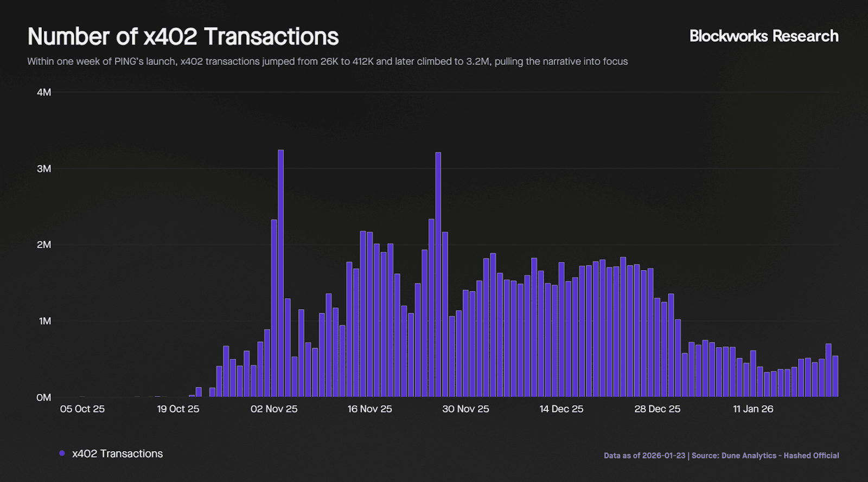Image resolution: width=868 pixels, height=482 pixels.
Task: Click the 0M y-axis label
Action: coord(43,397)
